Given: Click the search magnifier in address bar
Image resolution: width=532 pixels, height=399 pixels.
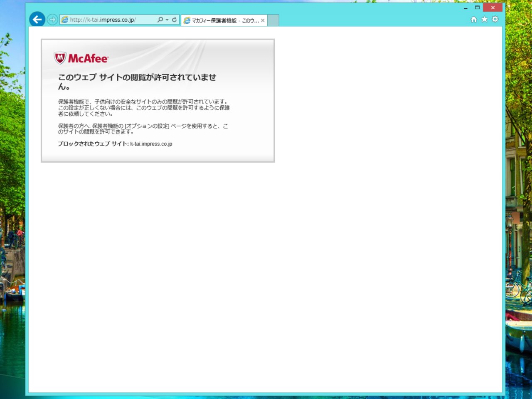Looking at the screenshot, I should tap(160, 20).
